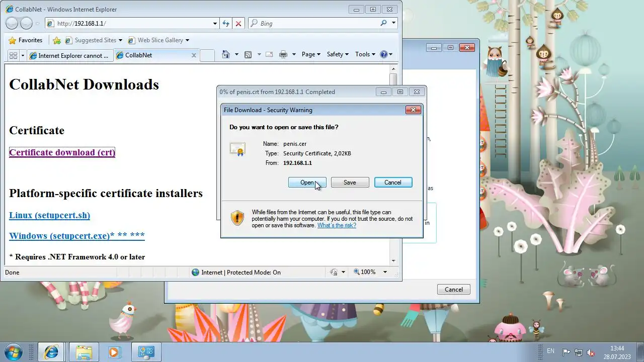Click the RSS Feeds icon
Viewport: 644px width, 362px height.
coord(248,54)
